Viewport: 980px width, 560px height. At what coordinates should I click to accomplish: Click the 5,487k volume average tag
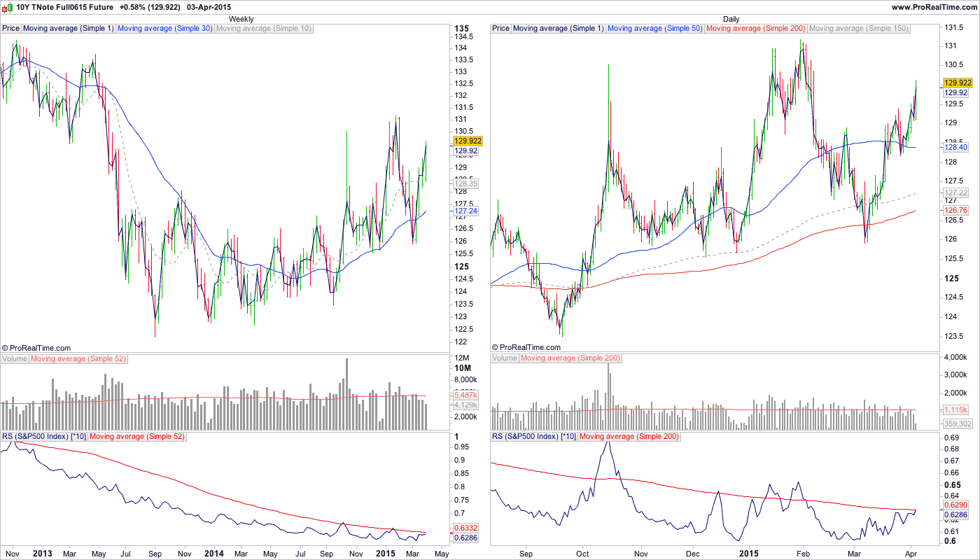coord(466,395)
